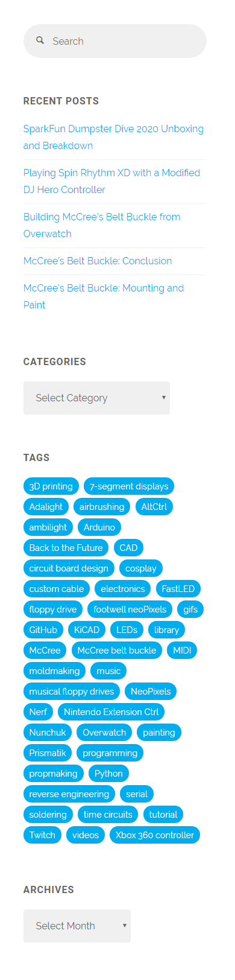This screenshot has width=235, height=980.
Task: Select the Xbox 360 controller tag
Action: (155, 835)
